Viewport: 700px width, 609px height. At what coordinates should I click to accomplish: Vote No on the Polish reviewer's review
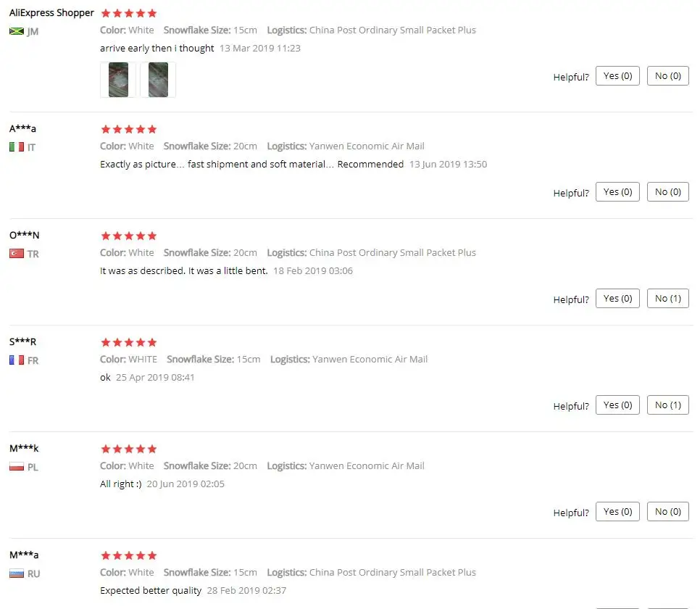(668, 512)
